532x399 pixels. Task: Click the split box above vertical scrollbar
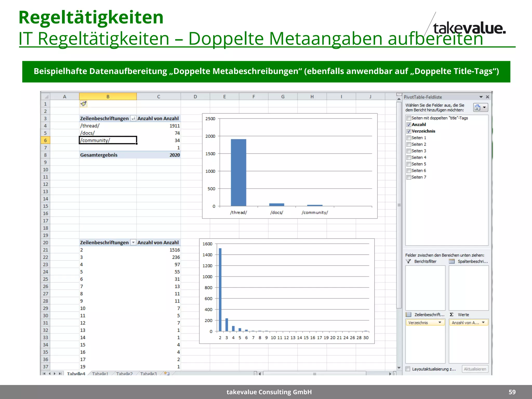pos(399,94)
